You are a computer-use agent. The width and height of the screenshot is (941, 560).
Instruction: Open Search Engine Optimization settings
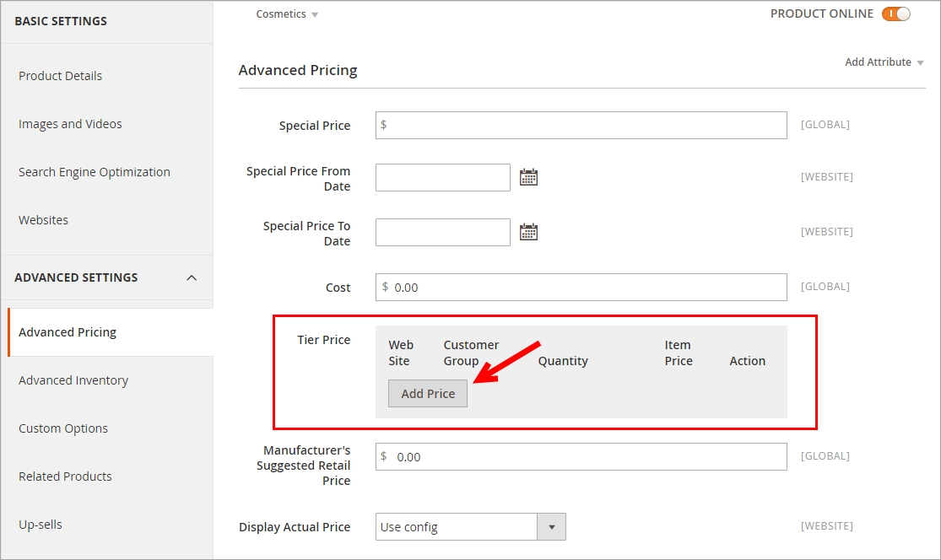95,172
